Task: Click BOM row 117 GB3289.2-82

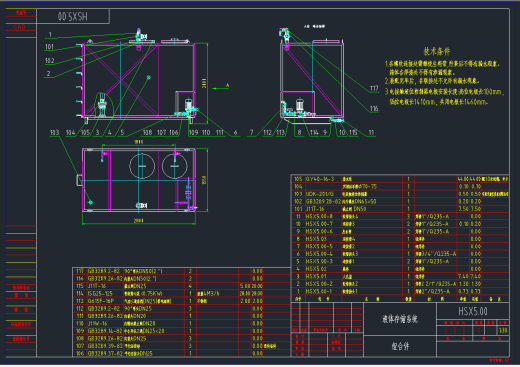Action: point(182,271)
